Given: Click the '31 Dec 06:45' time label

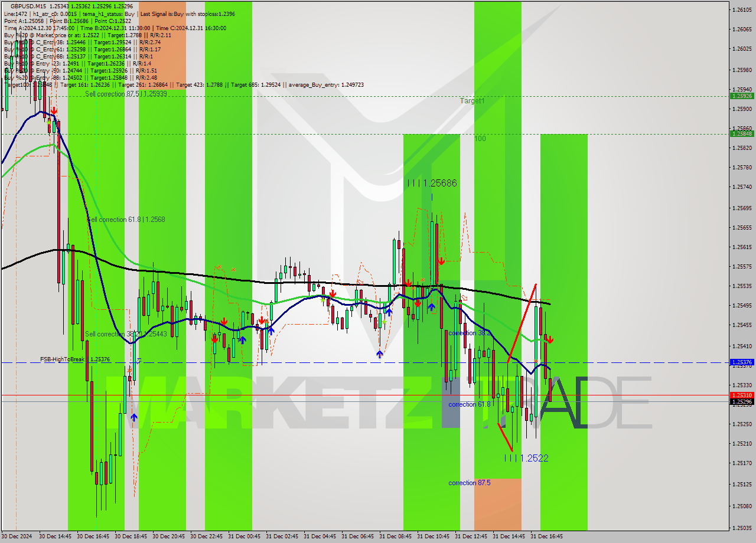Looking at the screenshot, I should click(357, 537).
